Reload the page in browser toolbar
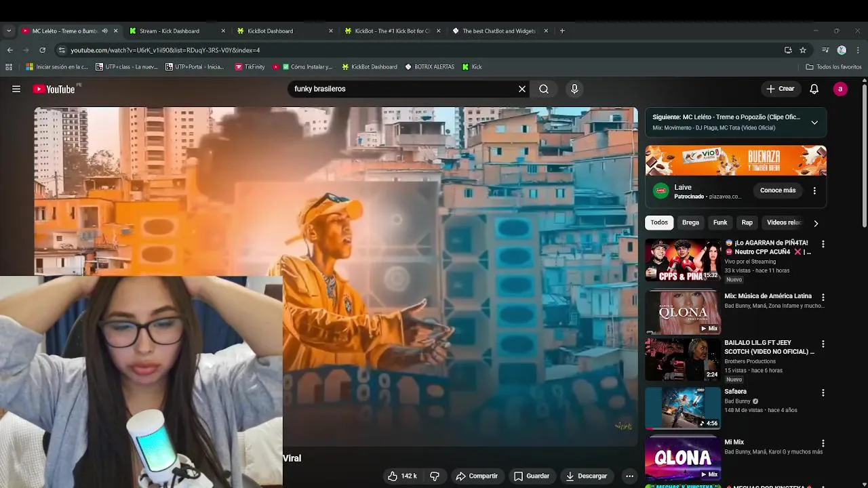868x488 pixels. (x=42, y=50)
